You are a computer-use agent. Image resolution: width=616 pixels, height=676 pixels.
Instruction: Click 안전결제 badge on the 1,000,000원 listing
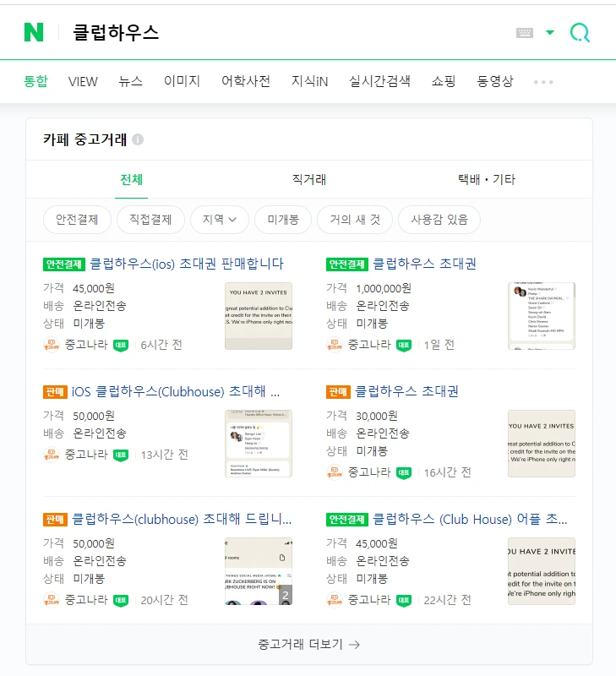(347, 264)
